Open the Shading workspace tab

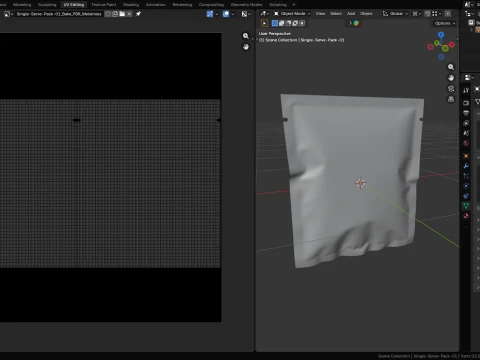point(131,5)
